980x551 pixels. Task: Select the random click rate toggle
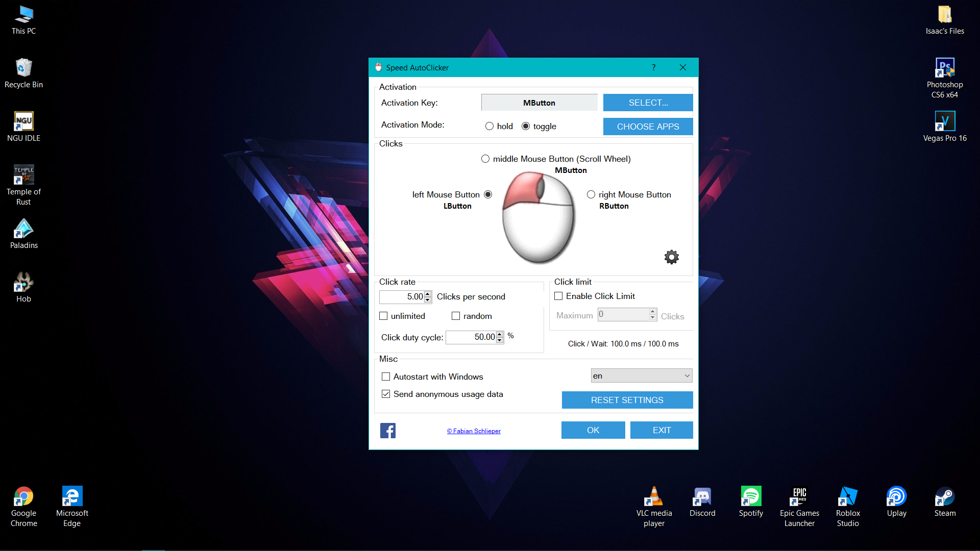455,315
